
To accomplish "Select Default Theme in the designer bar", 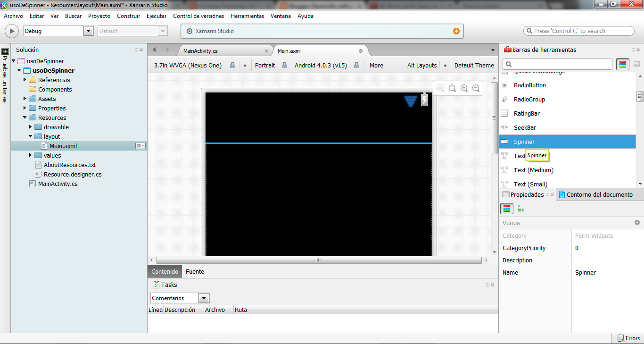I will 474,65.
